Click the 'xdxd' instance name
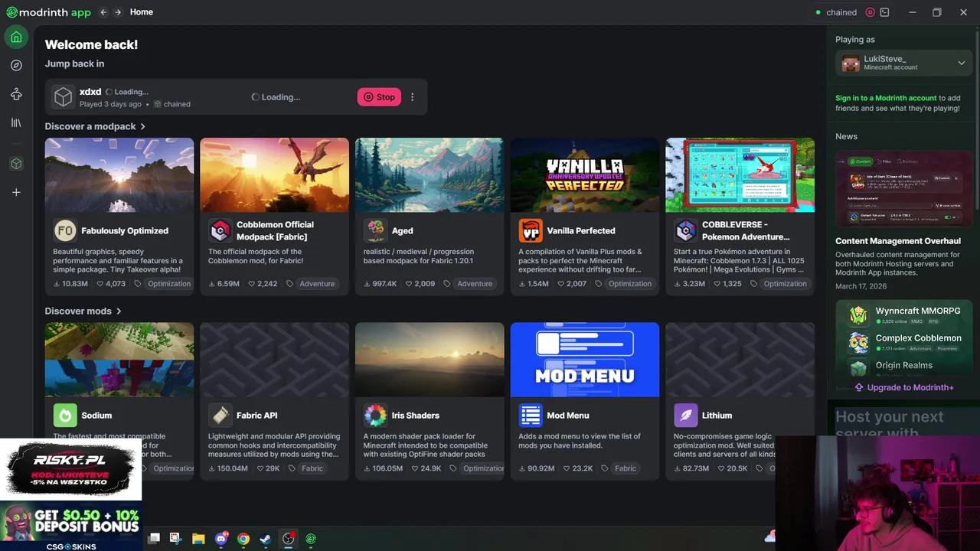The width and height of the screenshot is (980, 551). [x=90, y=92]
